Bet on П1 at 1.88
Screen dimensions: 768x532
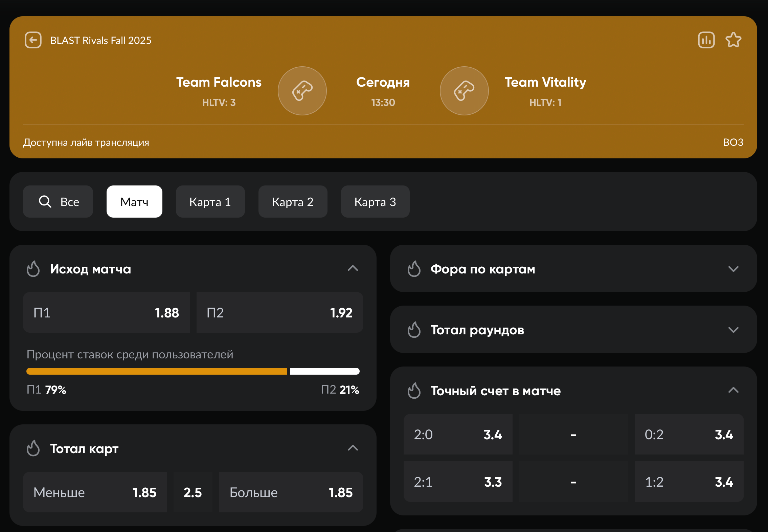point(106,312)
